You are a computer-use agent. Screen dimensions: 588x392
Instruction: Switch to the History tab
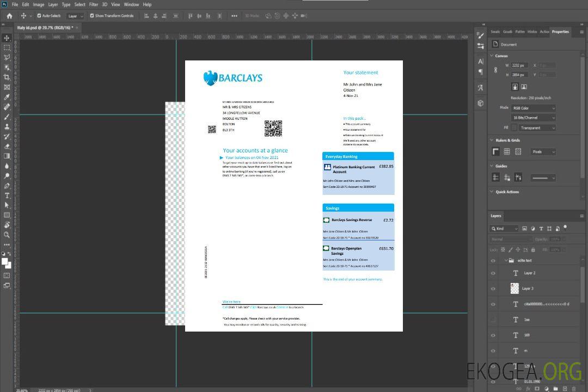(x=532, y=32)
